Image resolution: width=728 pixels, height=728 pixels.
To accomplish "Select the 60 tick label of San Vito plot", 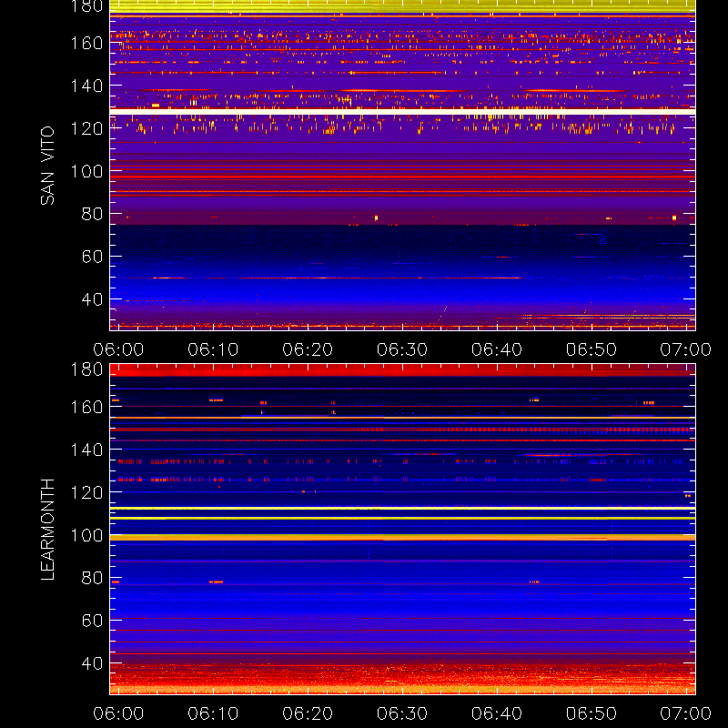I will (92, 257).
